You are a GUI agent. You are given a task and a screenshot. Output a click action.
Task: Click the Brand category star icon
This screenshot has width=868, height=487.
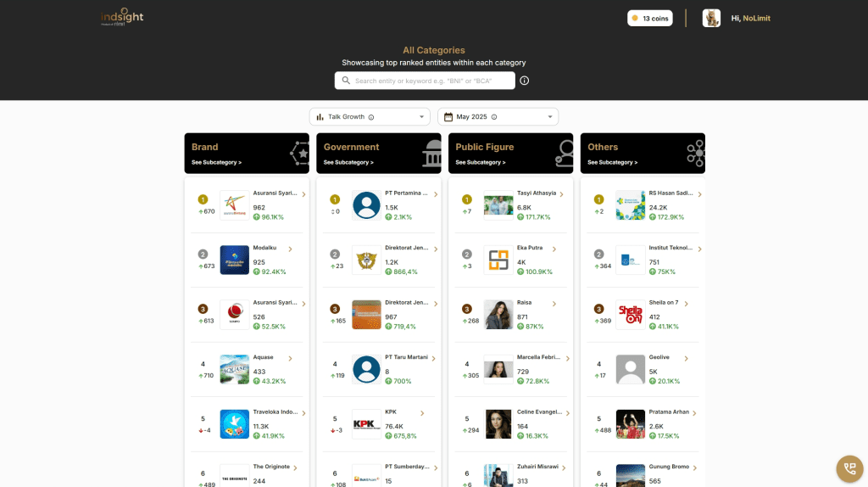point(299,154)
